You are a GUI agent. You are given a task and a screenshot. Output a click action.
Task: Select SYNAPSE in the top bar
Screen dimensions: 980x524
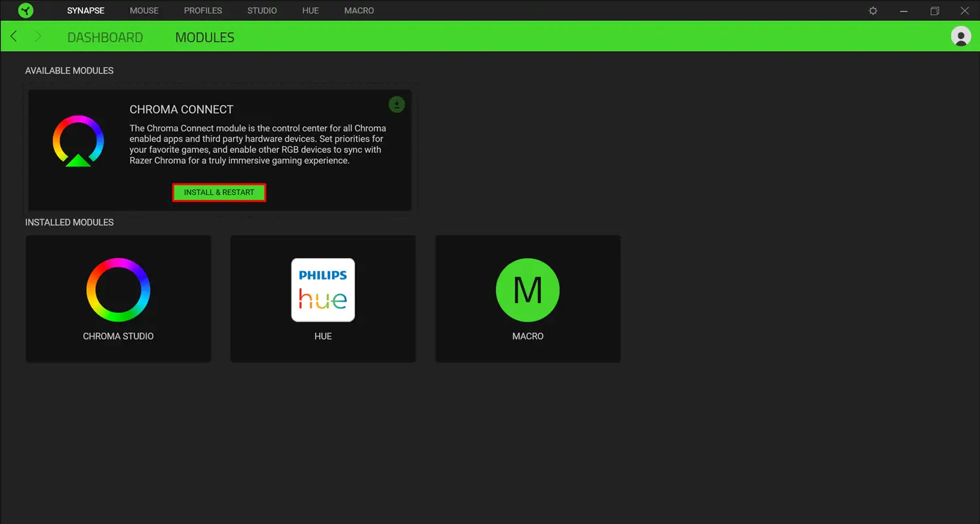pos(85,10)
